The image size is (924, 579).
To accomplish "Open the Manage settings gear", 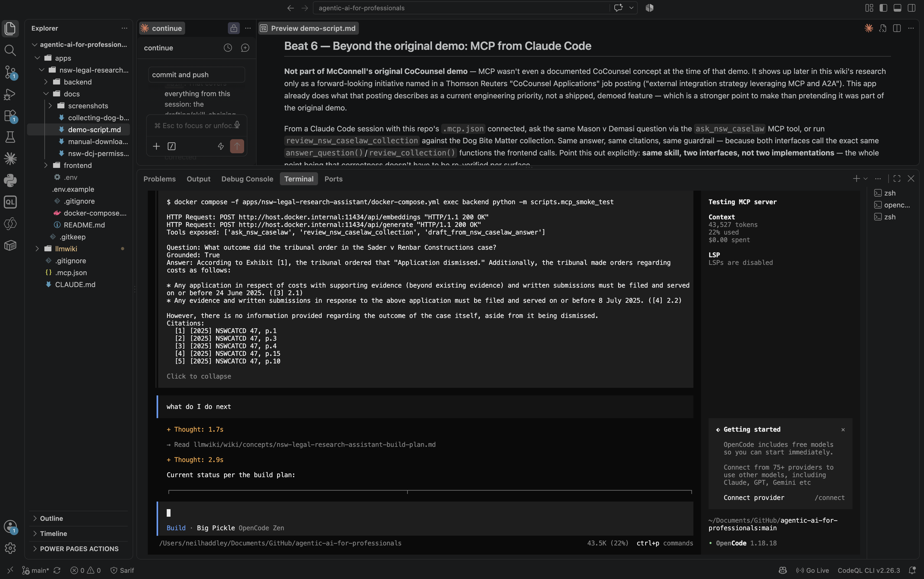I will [x=10, y=548].
